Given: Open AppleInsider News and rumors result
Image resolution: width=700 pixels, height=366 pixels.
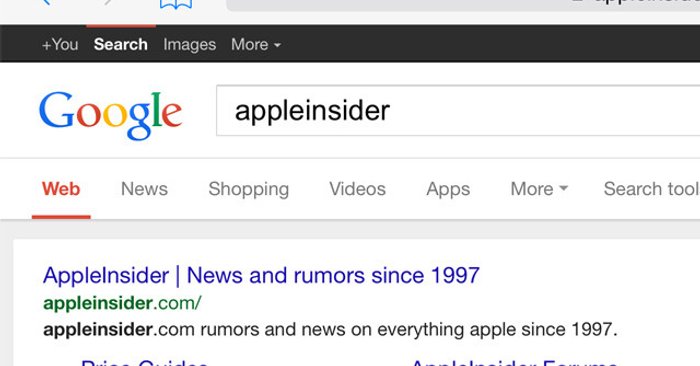Looking at the screenshot, I should (261, 275).
